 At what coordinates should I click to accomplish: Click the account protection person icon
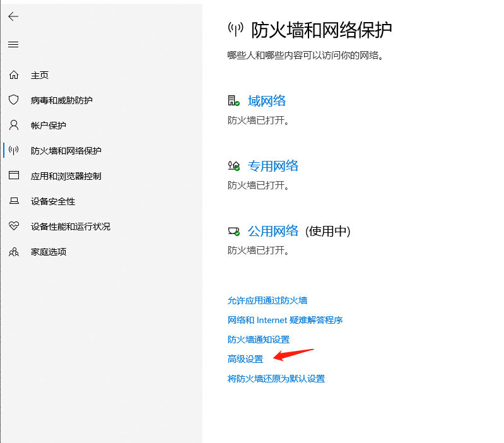click(x=14, y=126)
